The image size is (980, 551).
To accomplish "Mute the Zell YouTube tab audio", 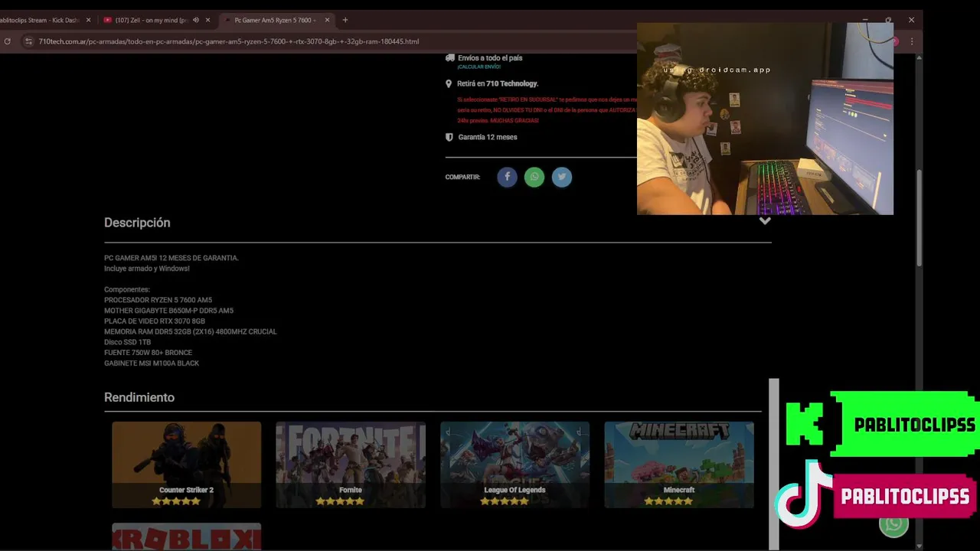I will [196, 20].
